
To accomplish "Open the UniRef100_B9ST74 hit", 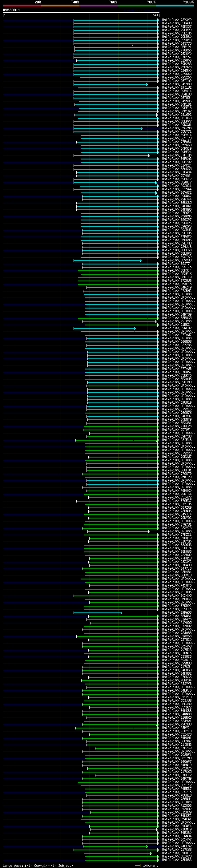I will [177, 264].
